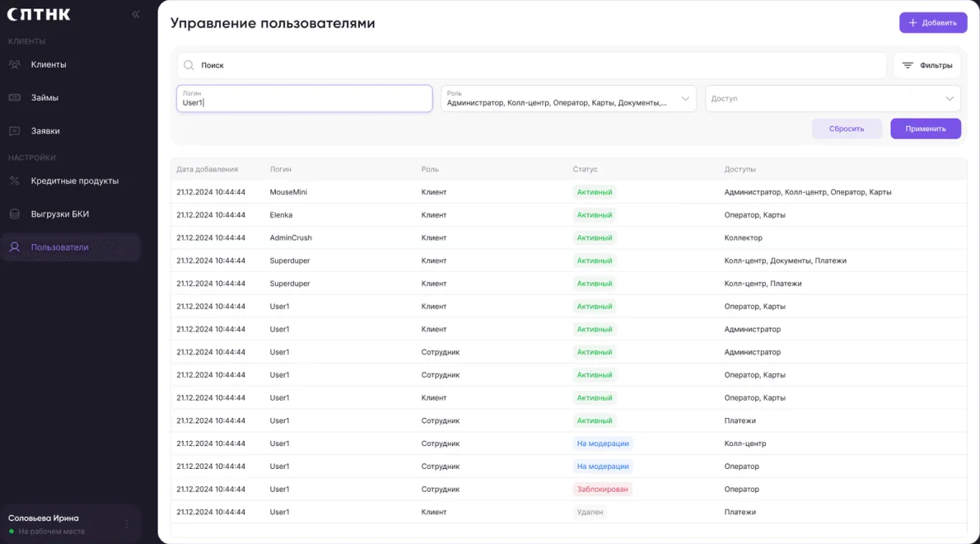Click the Кредитные продукты percent icon

point(14,181)
